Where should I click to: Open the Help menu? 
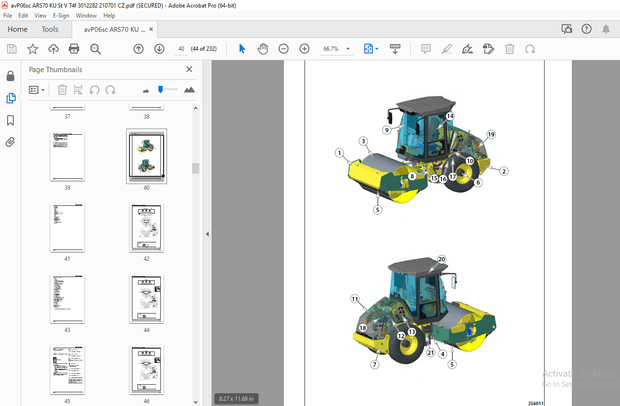pyautogui.click(x=109, y=15)
